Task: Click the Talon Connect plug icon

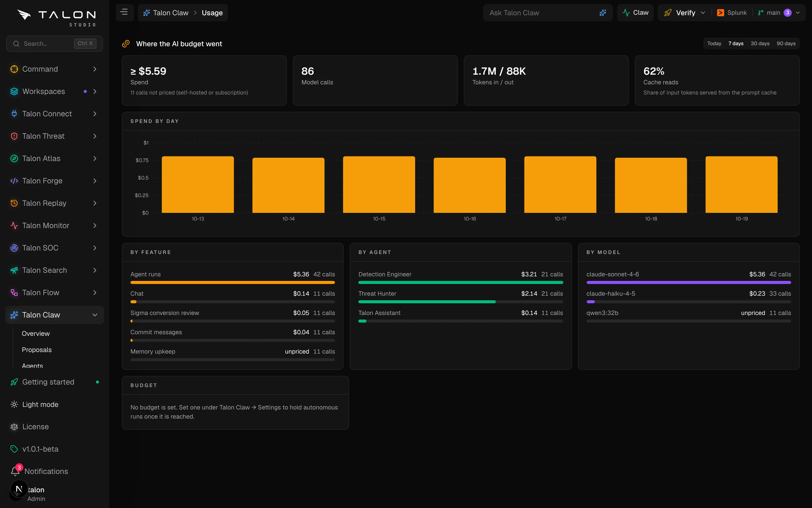Action: [x=14, y=114]
